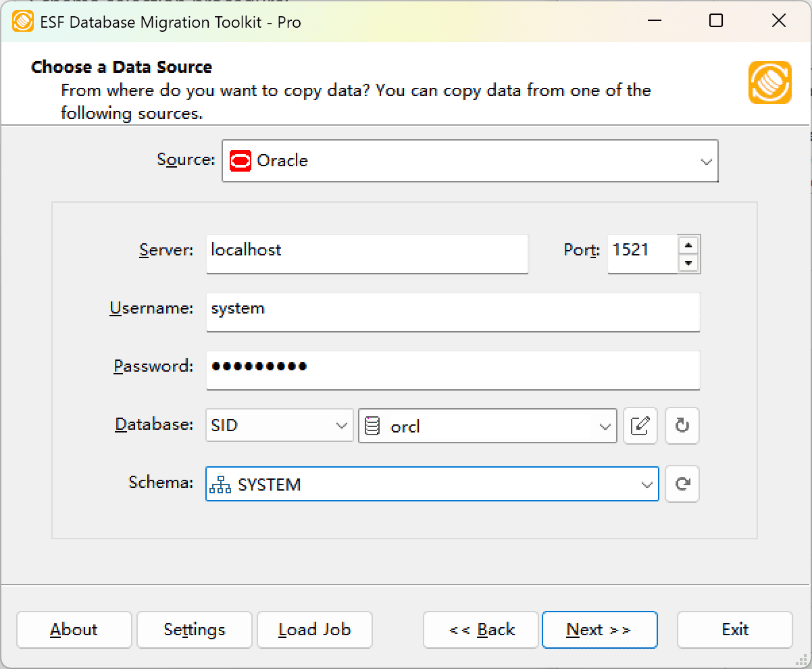Refresh the schema list icon next to Schema
812x669 pixels.
(x=682, y=484)
